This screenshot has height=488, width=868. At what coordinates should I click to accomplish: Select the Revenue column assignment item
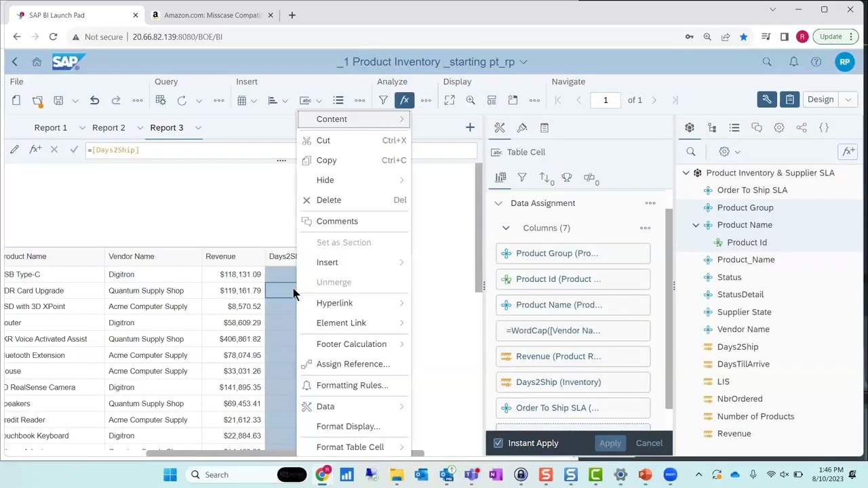[573, 357]
